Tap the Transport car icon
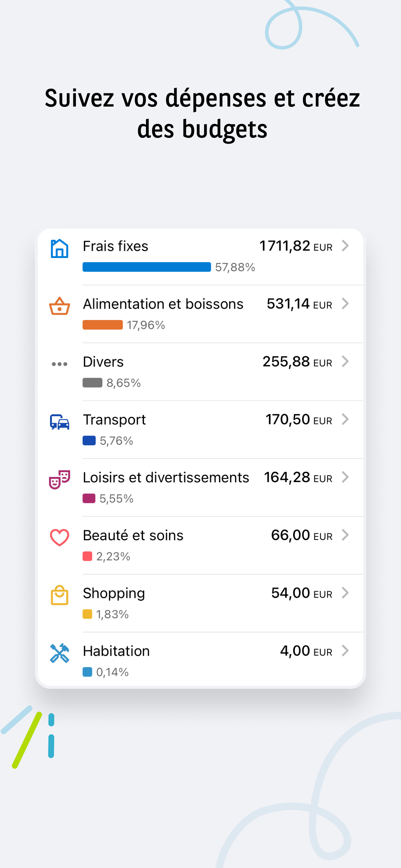This screenshot has width=401, height=868. 60,422
